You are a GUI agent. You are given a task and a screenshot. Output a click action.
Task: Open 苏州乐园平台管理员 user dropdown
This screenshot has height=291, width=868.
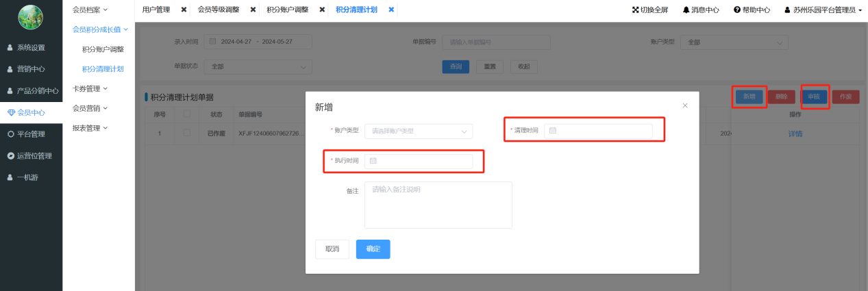(x=823, y=10)
